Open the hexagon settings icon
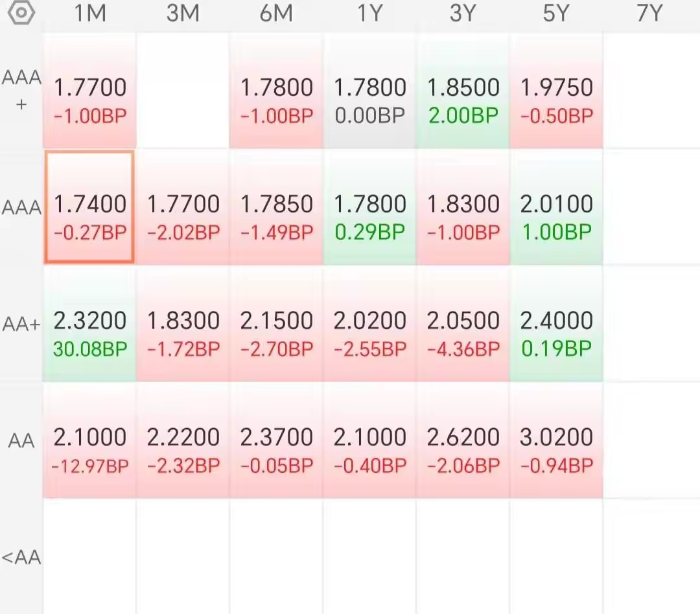Viewport: 700px width, 614px height. tap(21, 12)
